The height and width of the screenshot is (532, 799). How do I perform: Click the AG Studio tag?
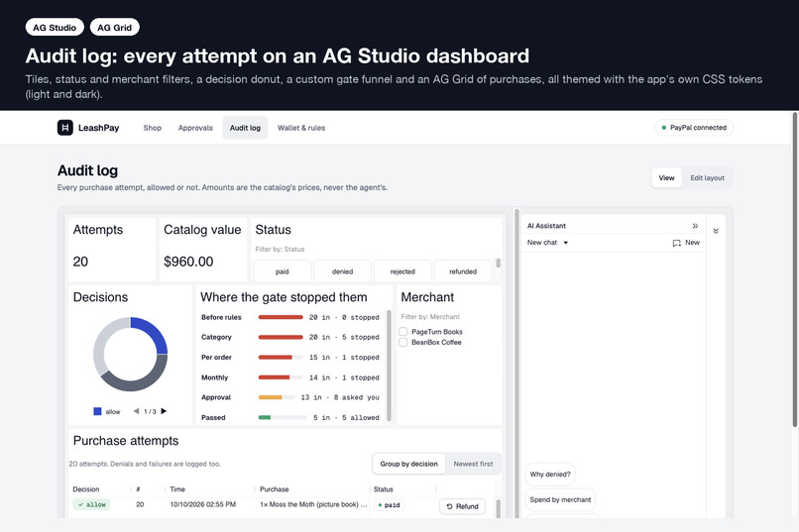55,28
